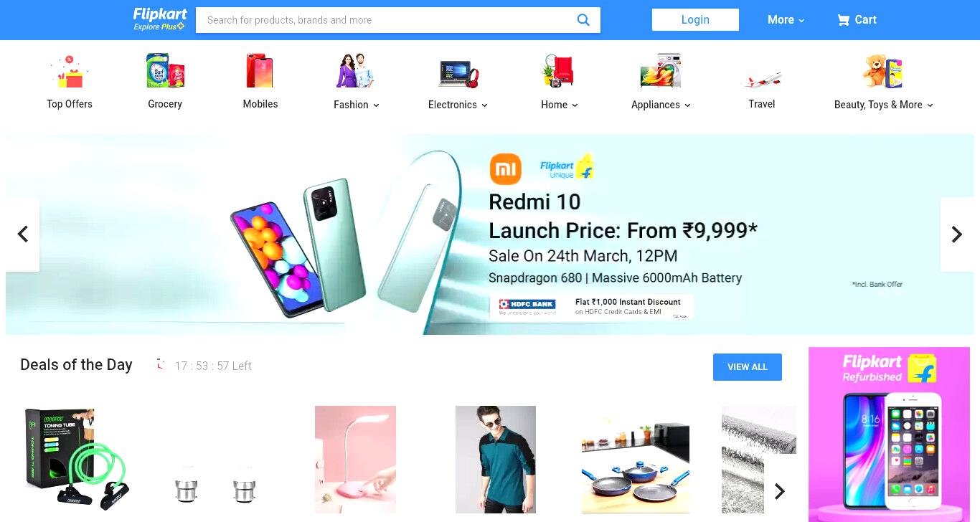This screenshot has width=980, height=522.
Task: Expand the Electronics category menu
Action: coord(458,105)
